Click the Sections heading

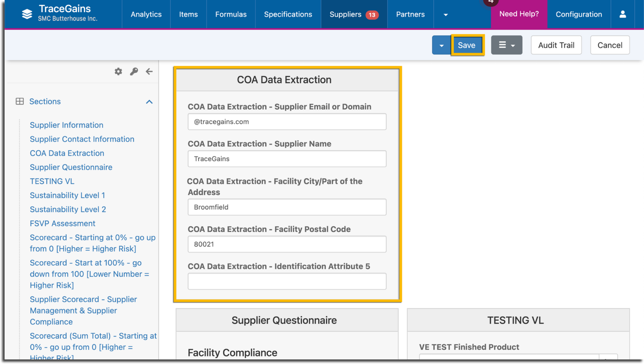point(45,101)
